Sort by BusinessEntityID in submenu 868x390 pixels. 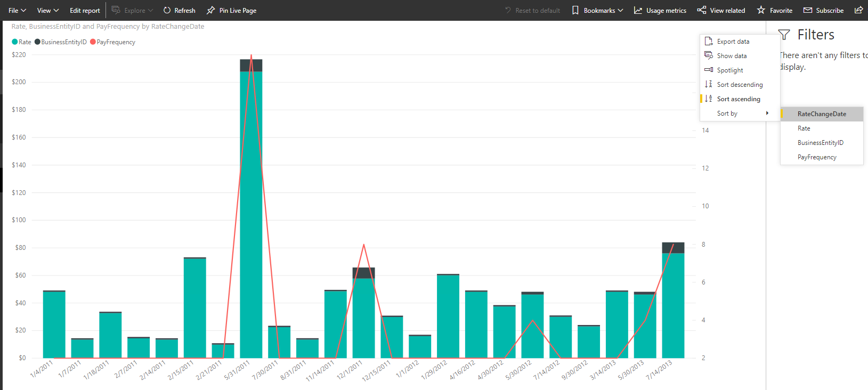(x=822, y=143)
